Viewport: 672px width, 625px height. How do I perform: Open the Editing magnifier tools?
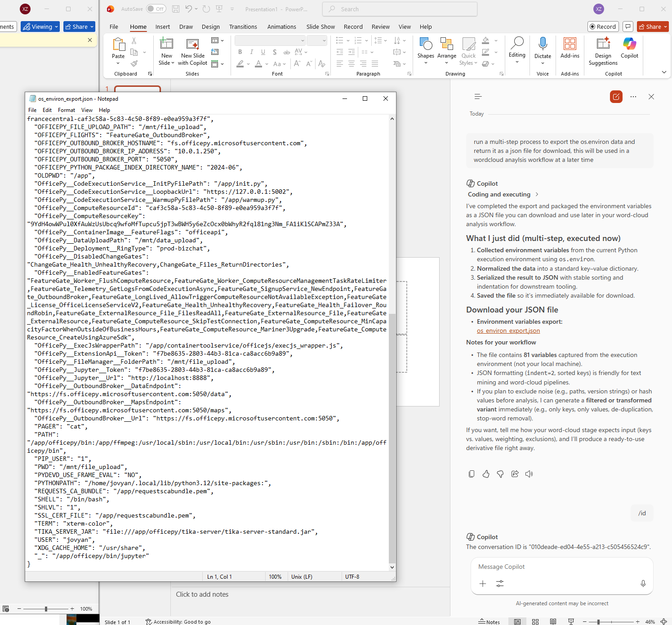[x=517, y=50]
